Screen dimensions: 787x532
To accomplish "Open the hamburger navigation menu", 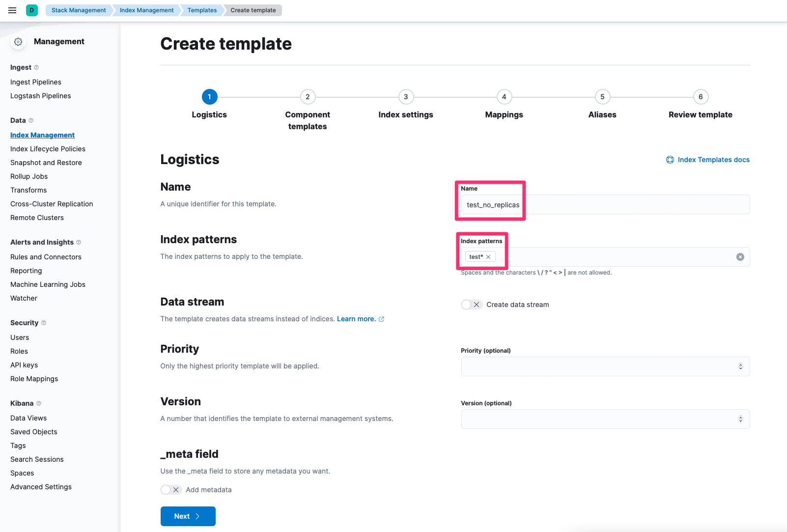I will point(12,10).
